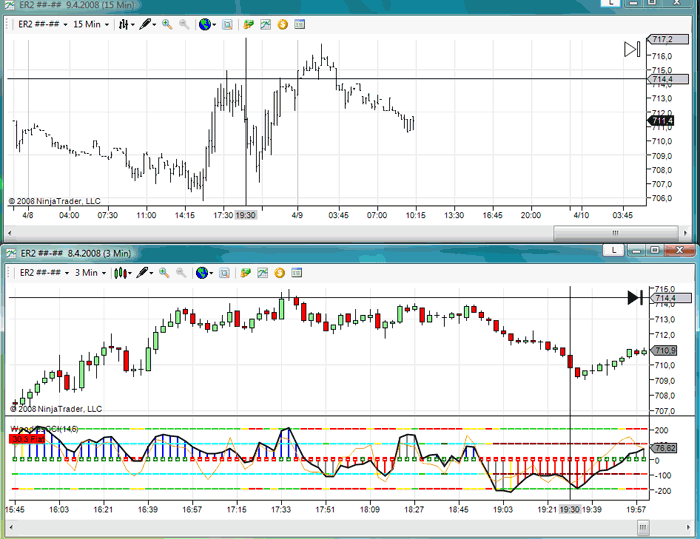Open the properties window icon in bottom chart
The width and height of the screenshot is (700, 539).
[x=297, y=272]
